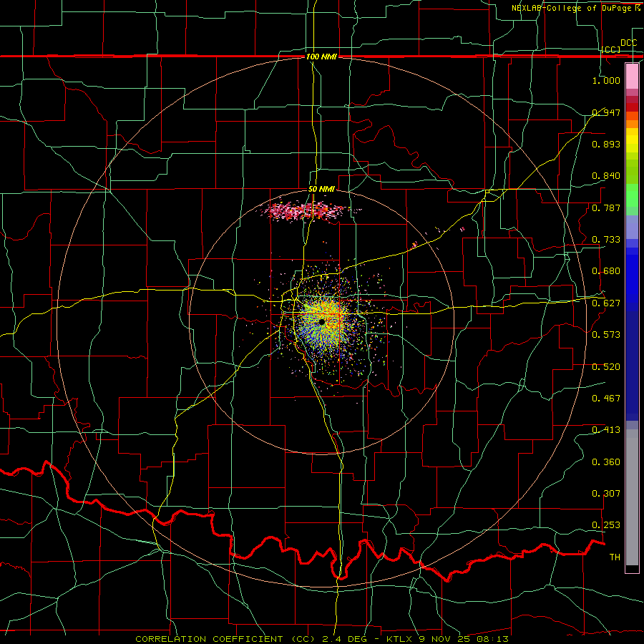Select the 0.840 scale value

606,176
